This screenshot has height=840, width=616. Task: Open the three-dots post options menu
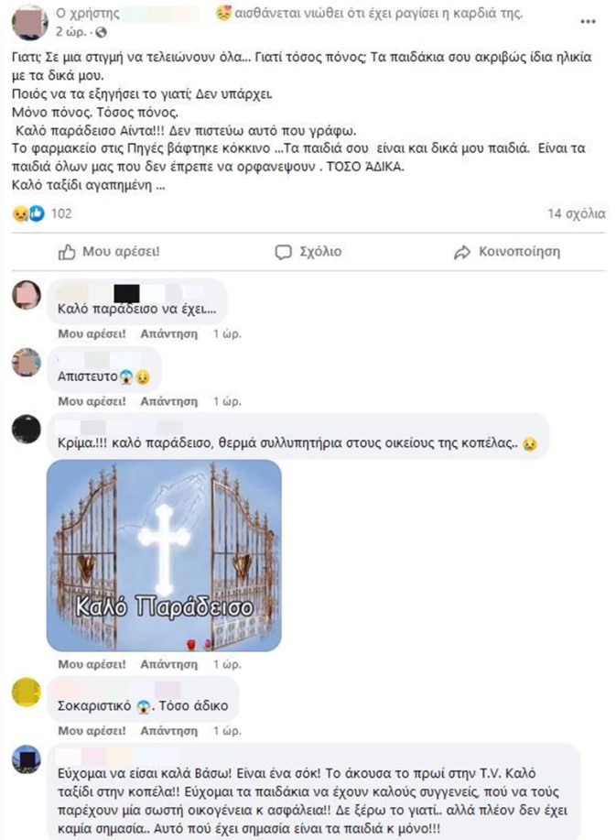(x=588, y=21)
